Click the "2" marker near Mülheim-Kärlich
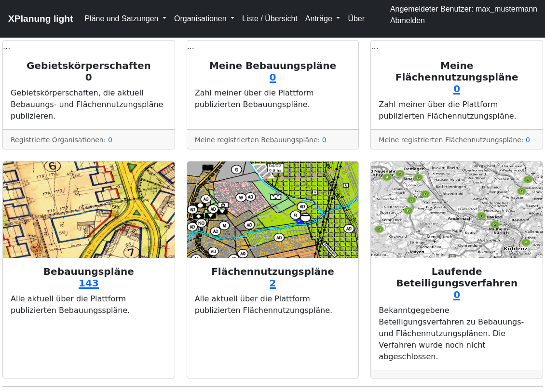545x392 pixels. click(495, 224)
